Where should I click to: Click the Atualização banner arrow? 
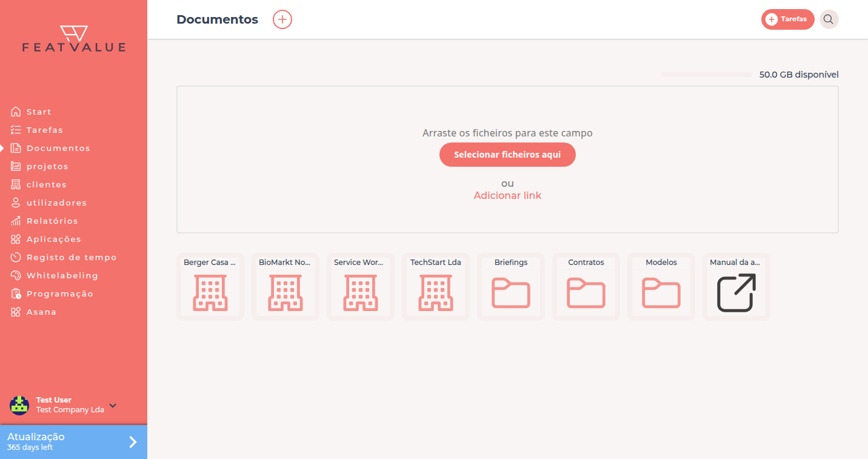pos(133,442)
